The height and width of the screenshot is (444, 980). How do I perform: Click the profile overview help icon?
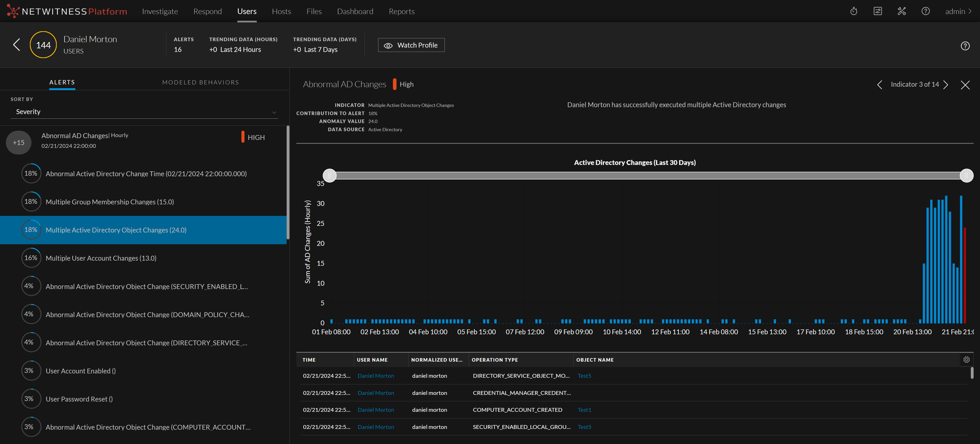[965, 46]
